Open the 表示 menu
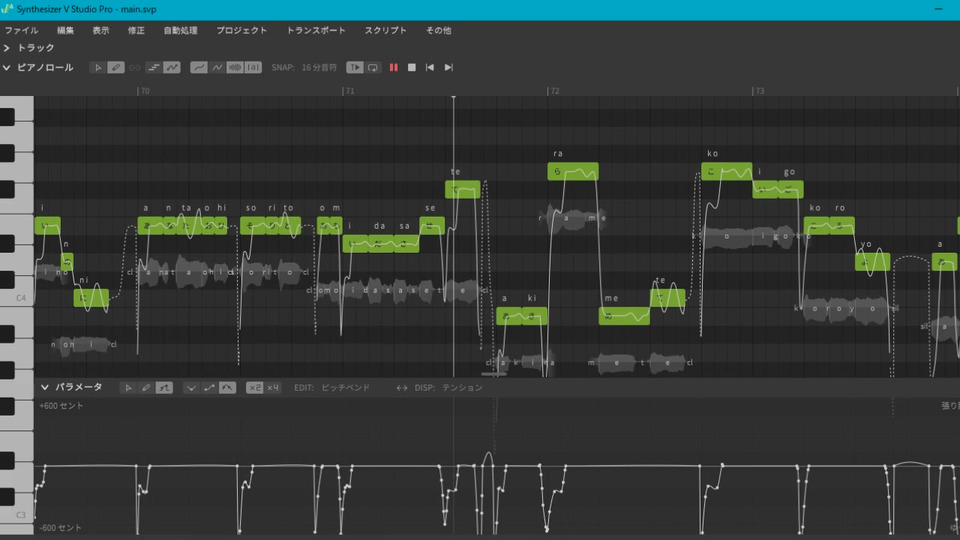Viewport: 960px width, 540px height. coord(101,30)
